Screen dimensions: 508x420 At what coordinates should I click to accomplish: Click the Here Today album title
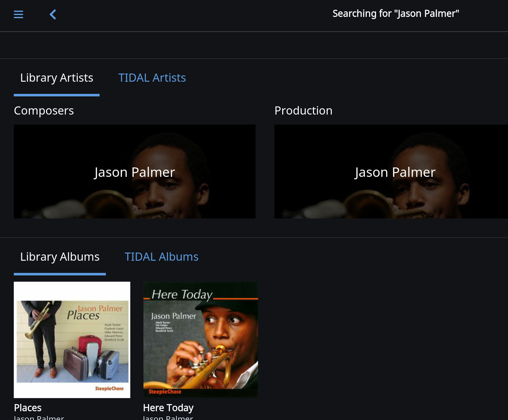pos(168,408)
